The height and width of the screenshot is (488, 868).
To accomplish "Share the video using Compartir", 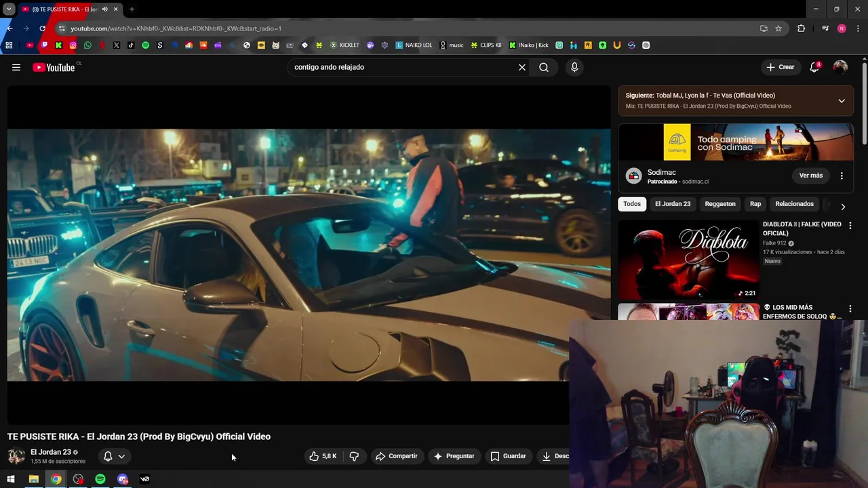I will (x=397, y=456).
